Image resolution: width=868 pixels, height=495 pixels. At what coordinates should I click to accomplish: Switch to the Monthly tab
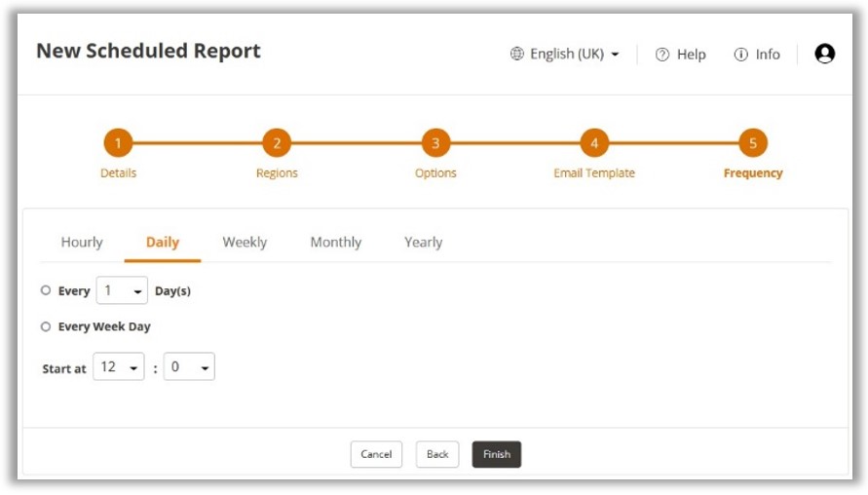coord(336,243)
